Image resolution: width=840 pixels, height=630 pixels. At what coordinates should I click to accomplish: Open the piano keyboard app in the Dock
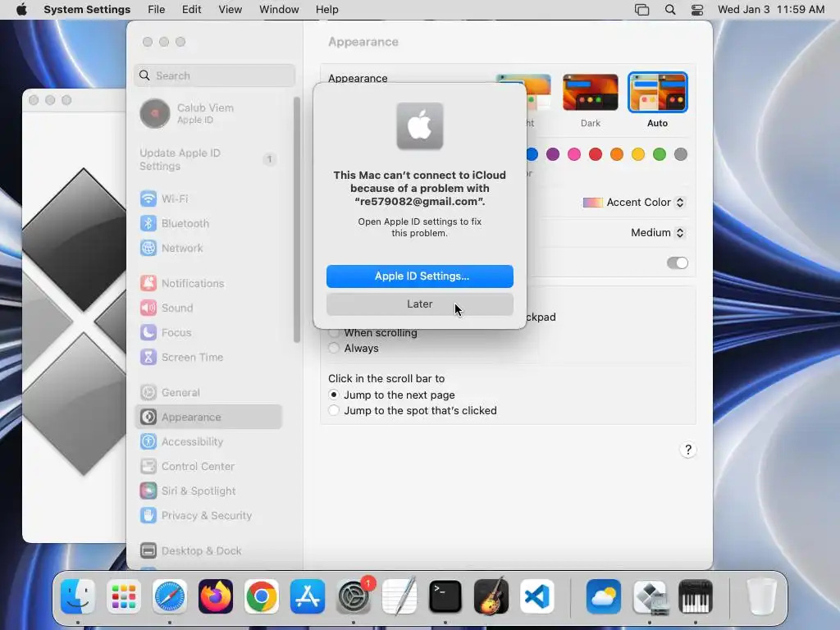click(696, 596)
